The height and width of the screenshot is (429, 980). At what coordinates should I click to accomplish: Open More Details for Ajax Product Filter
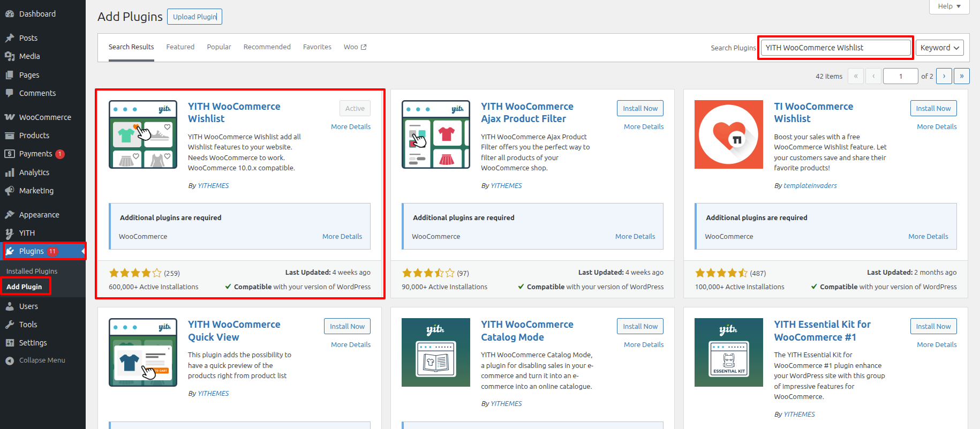tap(644, 127)
